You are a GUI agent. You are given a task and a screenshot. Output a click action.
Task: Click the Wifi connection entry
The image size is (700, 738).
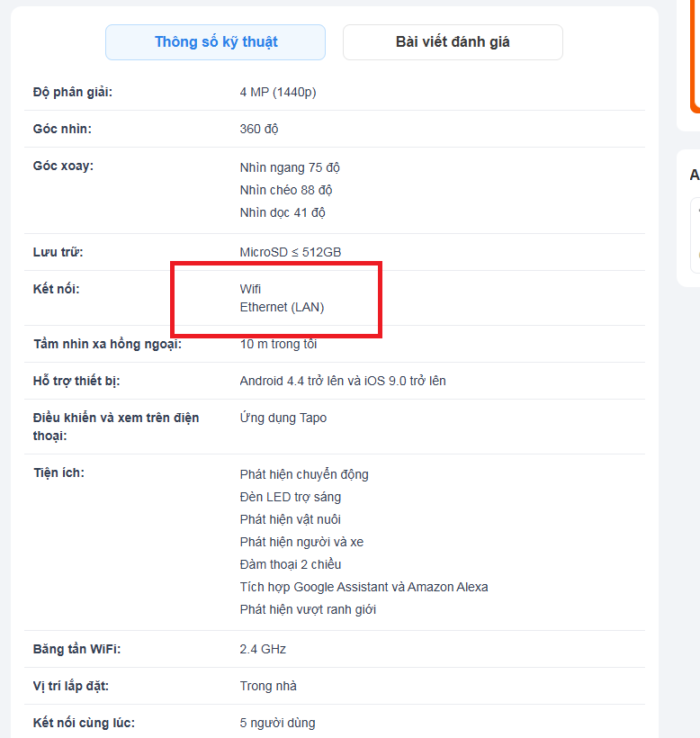click(250, 289)
